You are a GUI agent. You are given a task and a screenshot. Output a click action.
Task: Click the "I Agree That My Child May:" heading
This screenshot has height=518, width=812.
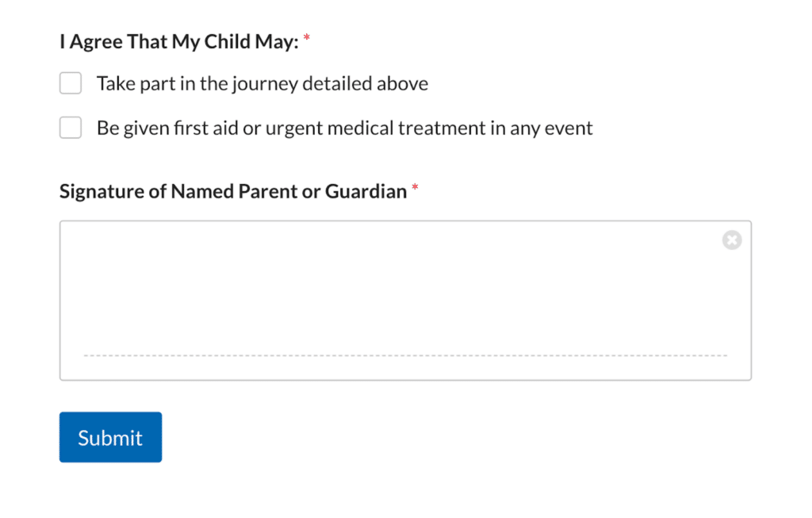tap(179, 42)
